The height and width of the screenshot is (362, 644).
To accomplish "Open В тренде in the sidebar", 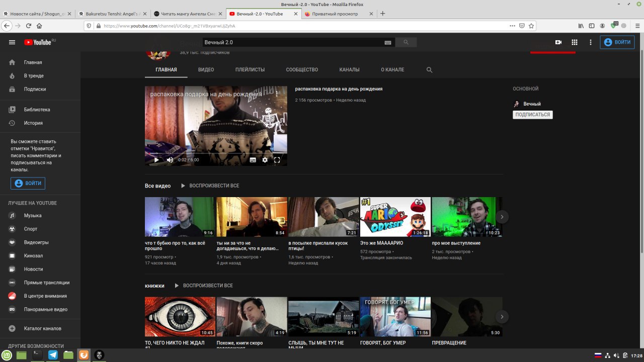I will coord(40,76).
